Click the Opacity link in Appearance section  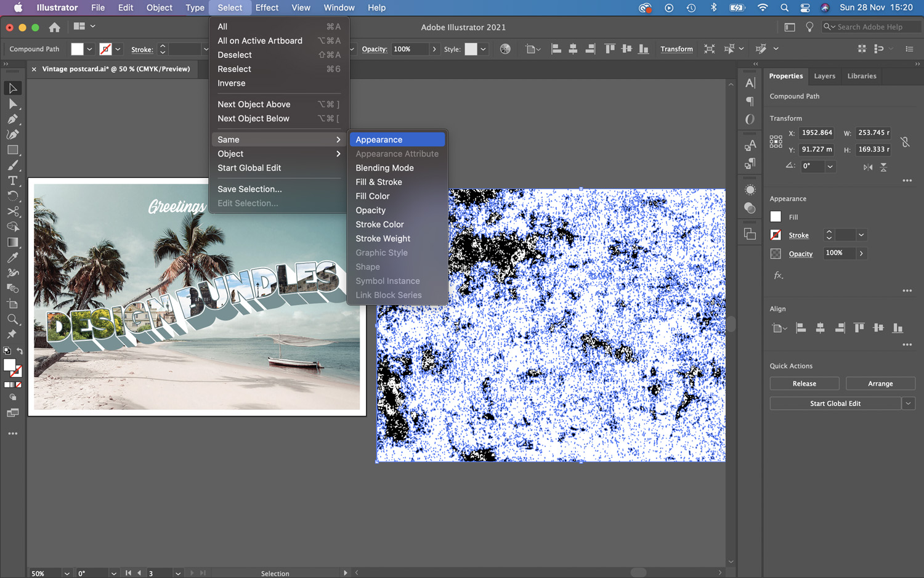801,254
